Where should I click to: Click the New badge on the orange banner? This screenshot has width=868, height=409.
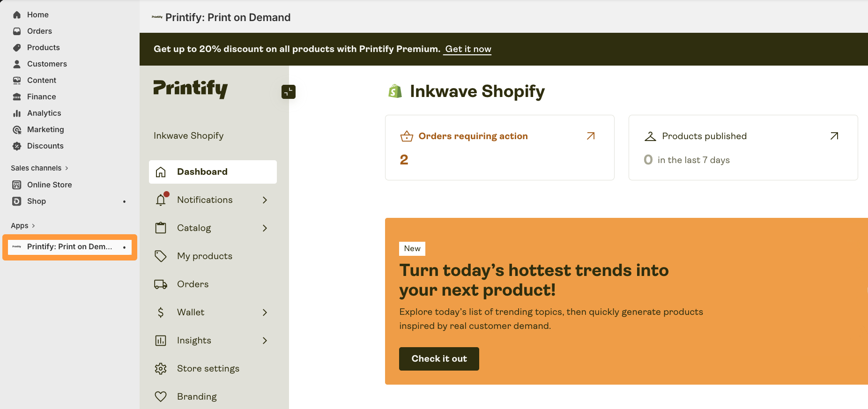tap(412, 249)
